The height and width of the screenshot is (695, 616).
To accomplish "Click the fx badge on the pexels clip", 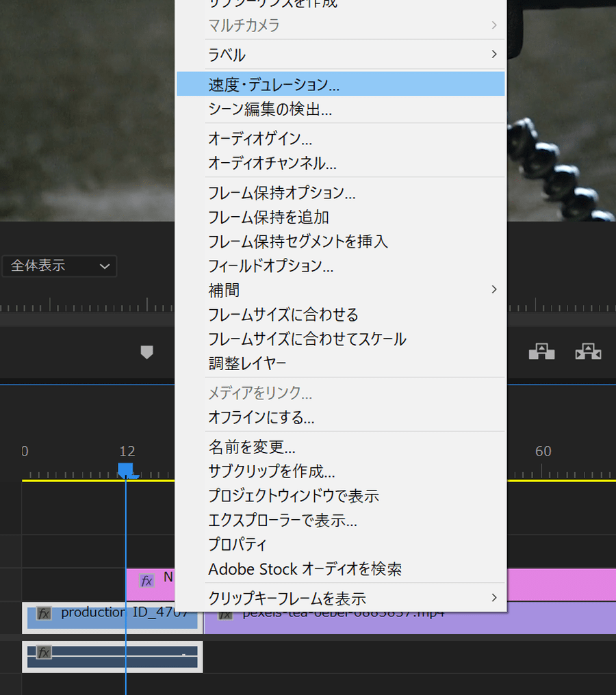I will [x=224, y=614].
